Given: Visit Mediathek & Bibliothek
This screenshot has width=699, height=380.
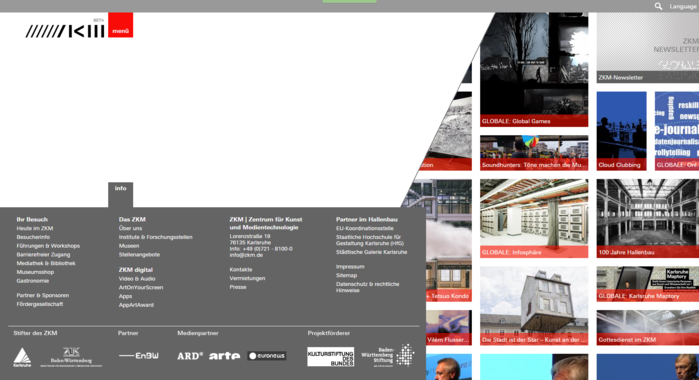Looking at the screenshot, I should 46,263.
